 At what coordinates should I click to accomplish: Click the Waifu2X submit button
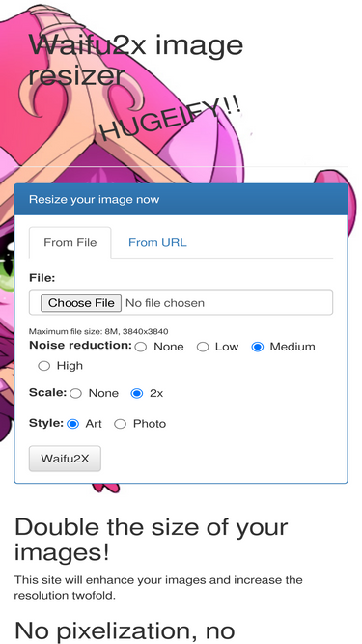[65, 459]
